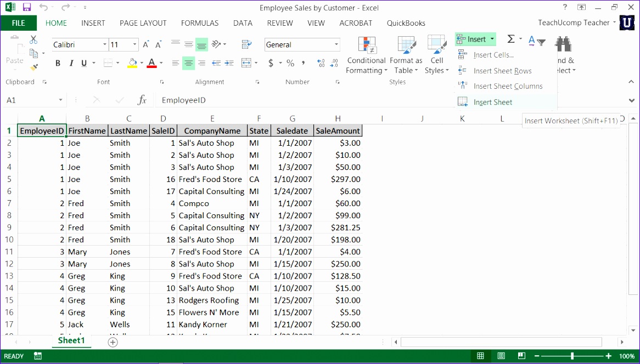Click the Increase Decimal icon

(x=321, y=63)
